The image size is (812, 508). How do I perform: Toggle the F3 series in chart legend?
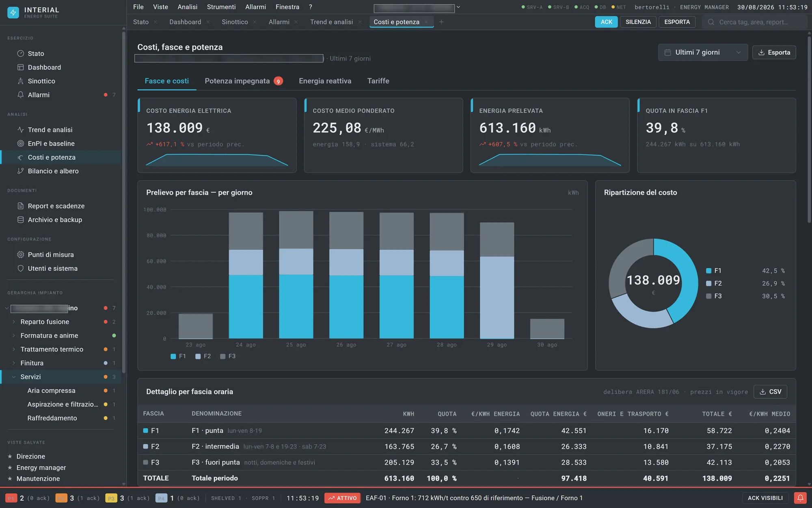(228, 356)
